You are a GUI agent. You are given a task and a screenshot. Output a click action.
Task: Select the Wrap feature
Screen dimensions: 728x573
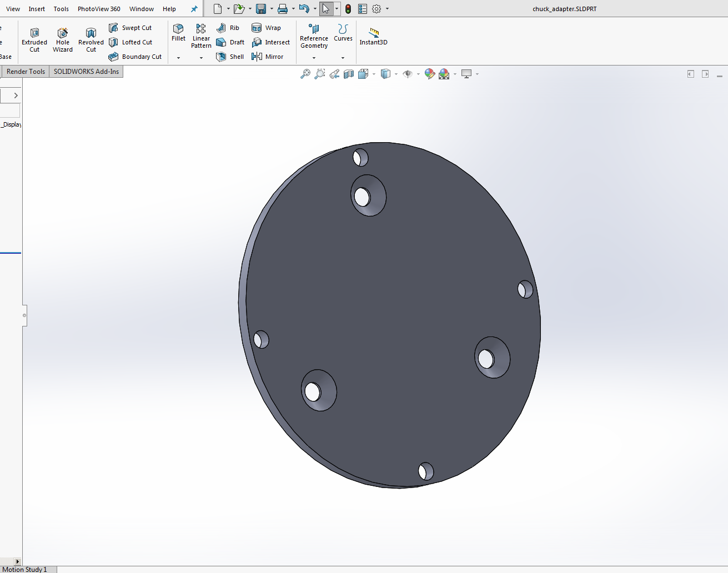coord(267,28)
